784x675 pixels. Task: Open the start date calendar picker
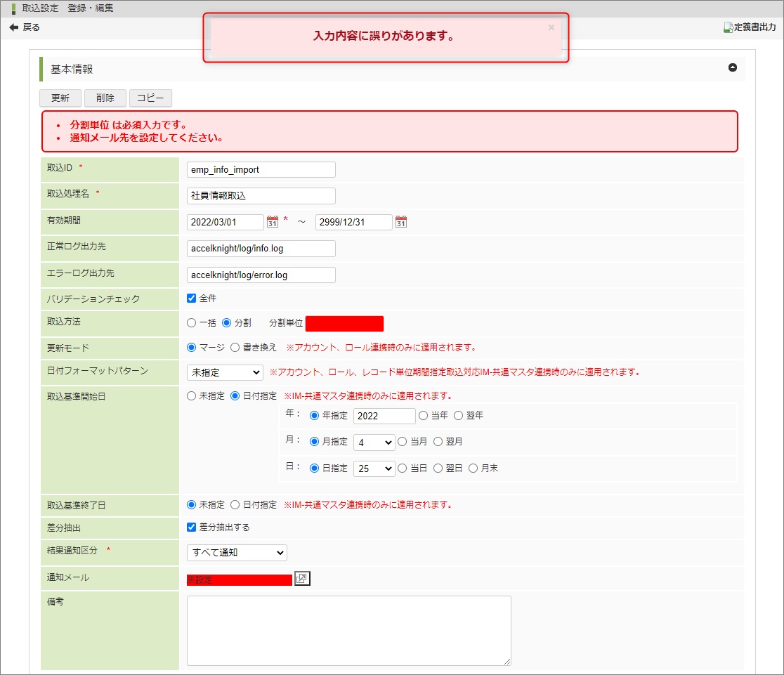pyautogui.click(x=273, y=222)
